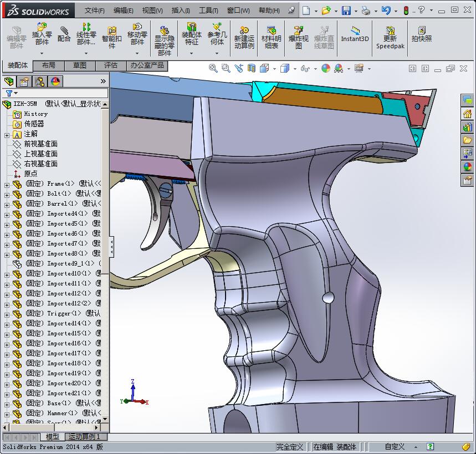The width and height of the screenshot is (476, 454).
Task: Open the 工具(T) menu
Action: click(208, 11)
